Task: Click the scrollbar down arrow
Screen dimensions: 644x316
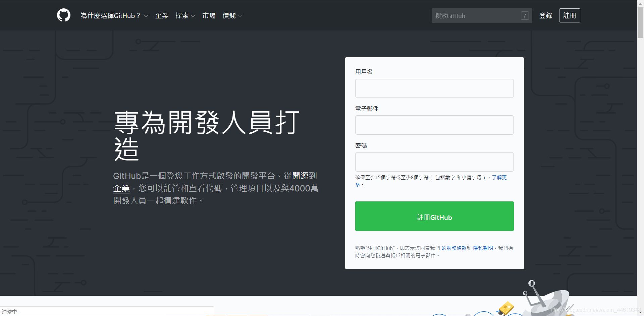Action: coord(640,312)
